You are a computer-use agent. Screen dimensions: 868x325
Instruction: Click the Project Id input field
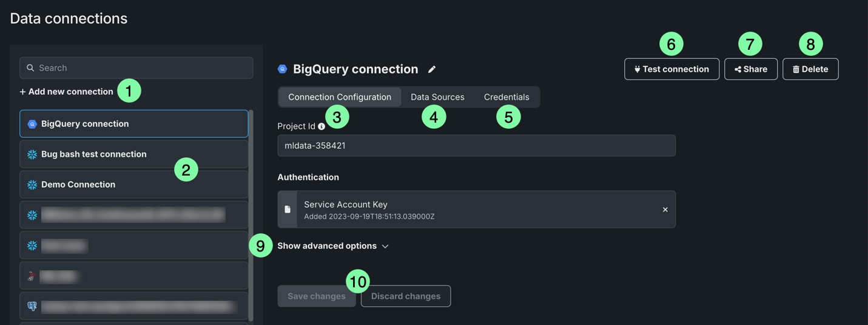[476, 146]
